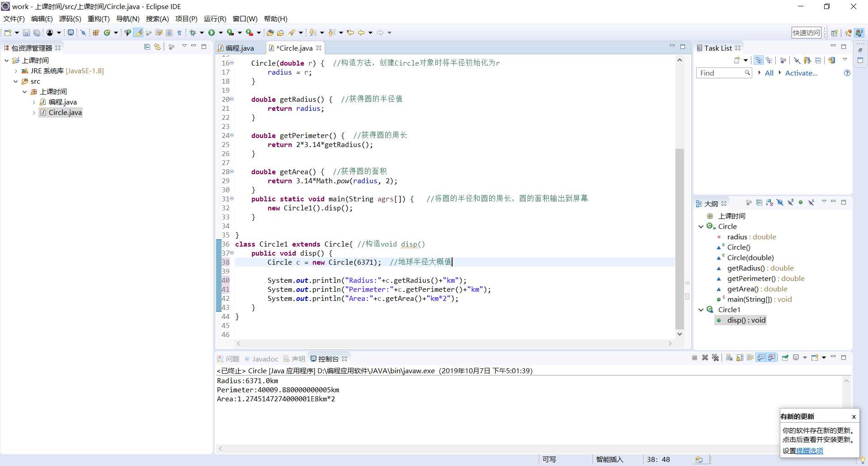Open the Run button dropdown arrow
868x466 pixels.
coord(221,33)
